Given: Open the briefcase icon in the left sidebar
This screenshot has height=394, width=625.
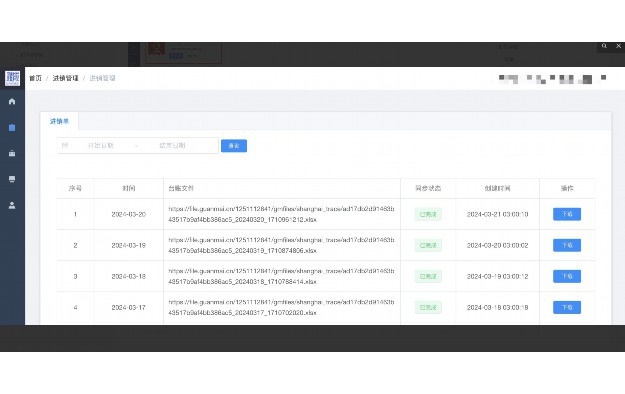Looking at the screenshot, I should click(12, 153).
